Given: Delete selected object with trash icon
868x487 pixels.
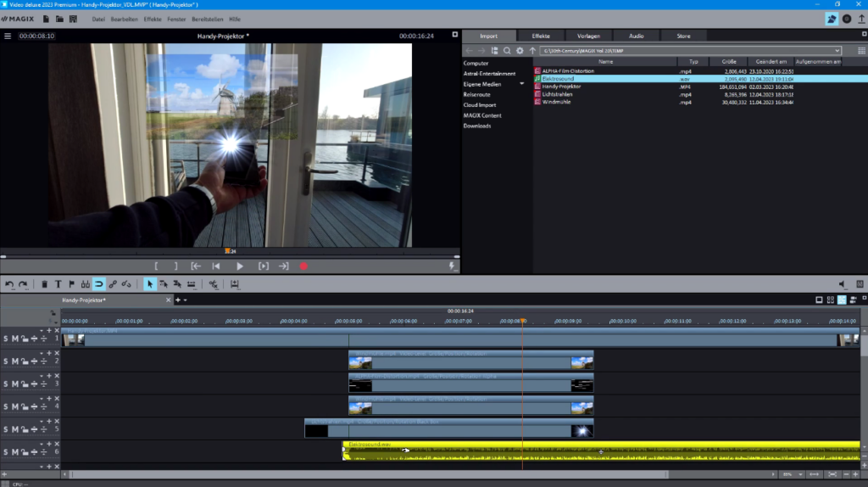Looking at the screenshot, I should tap(44, 284).
